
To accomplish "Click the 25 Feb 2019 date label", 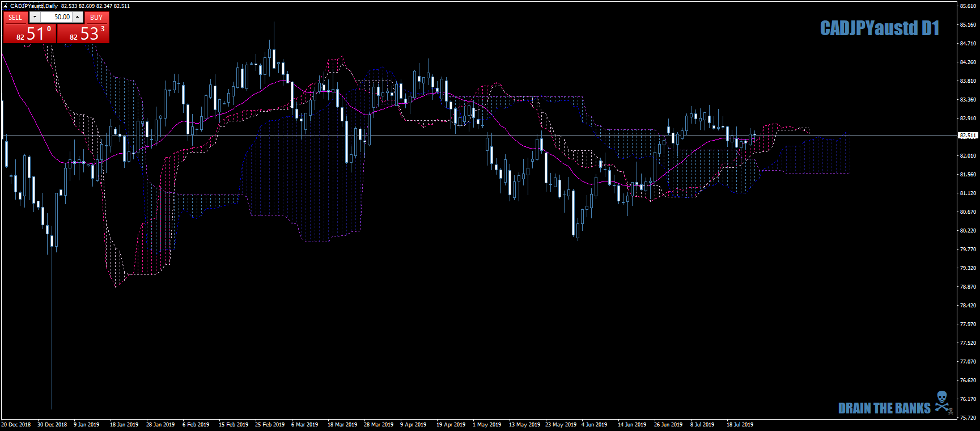I will 270,424.
